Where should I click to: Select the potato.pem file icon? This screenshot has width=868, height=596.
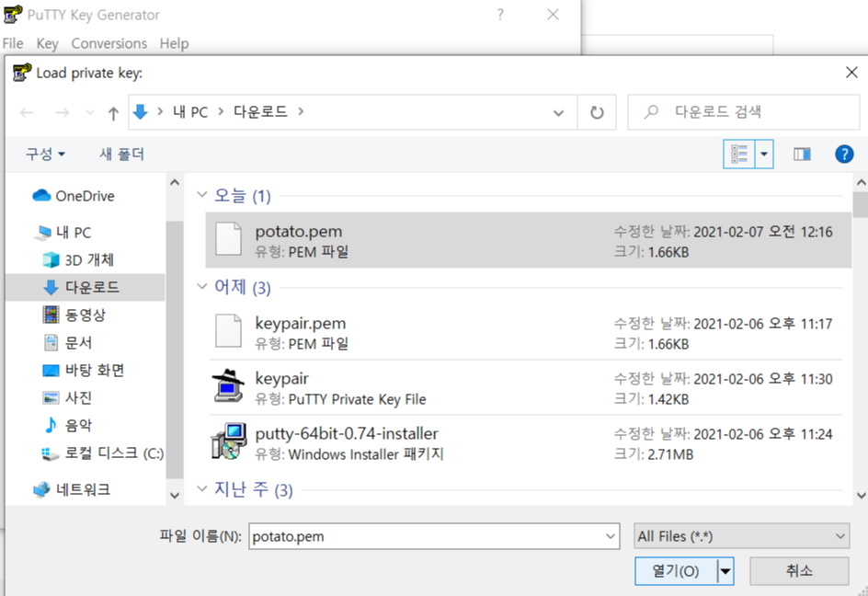[x=228, y=239]
